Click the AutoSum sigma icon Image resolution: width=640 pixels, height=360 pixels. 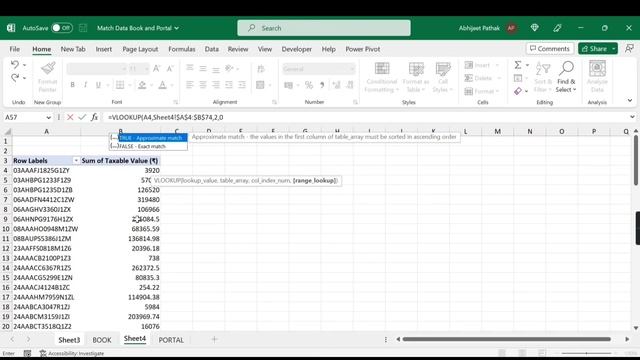[518, 64]
